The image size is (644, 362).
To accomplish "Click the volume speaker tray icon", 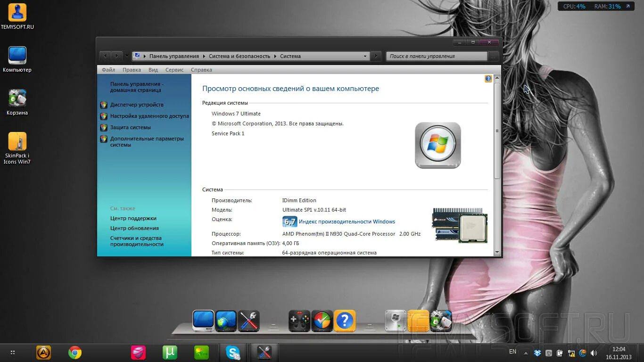I will pyautogui.click(x=594, y=353).
